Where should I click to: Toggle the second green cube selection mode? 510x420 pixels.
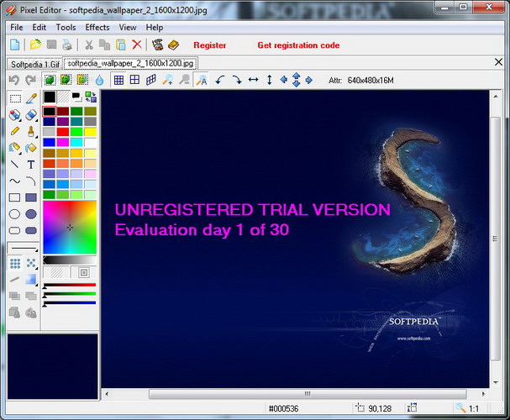(x=66, y=80)
